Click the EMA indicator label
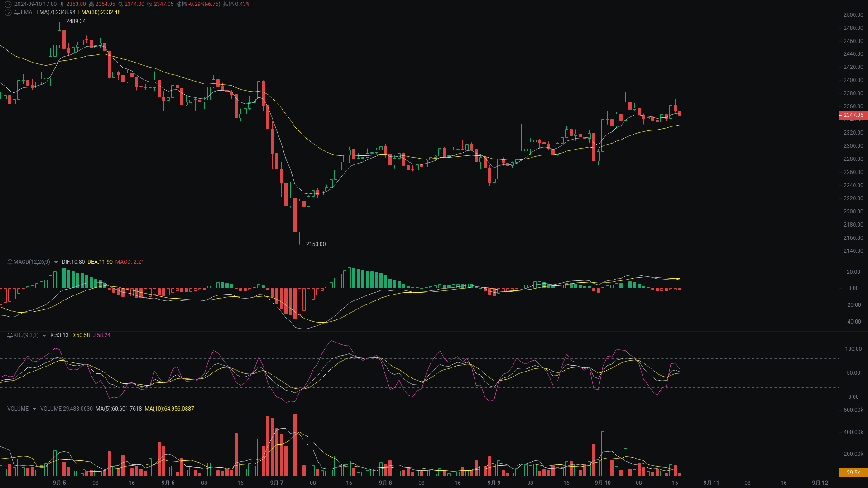 pos(26,12)
